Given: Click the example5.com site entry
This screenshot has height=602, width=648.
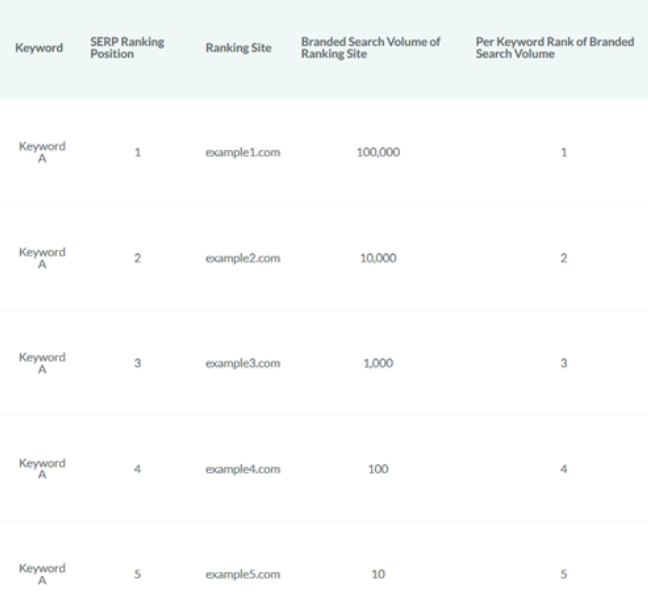Looking at the screenshot, I should [242, 575].
